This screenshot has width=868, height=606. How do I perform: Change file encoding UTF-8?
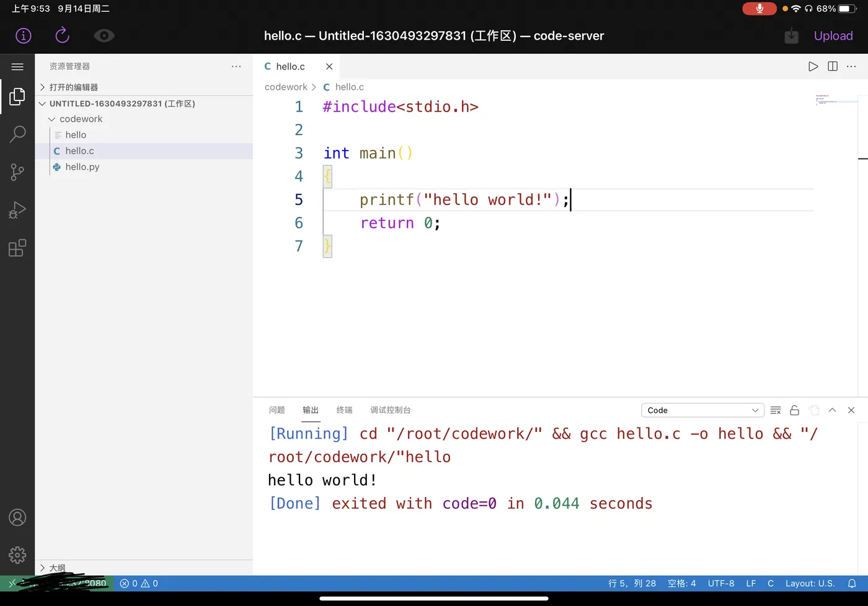click(721, 583)
